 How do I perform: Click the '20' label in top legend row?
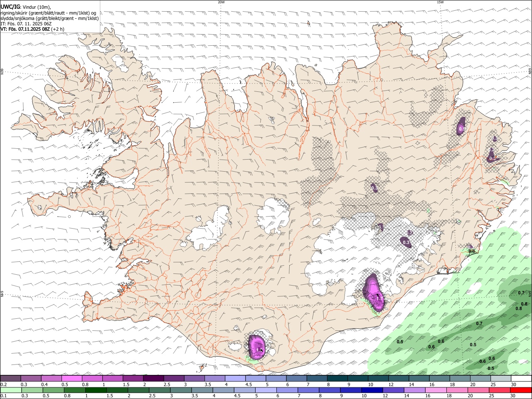coord(473,384)
